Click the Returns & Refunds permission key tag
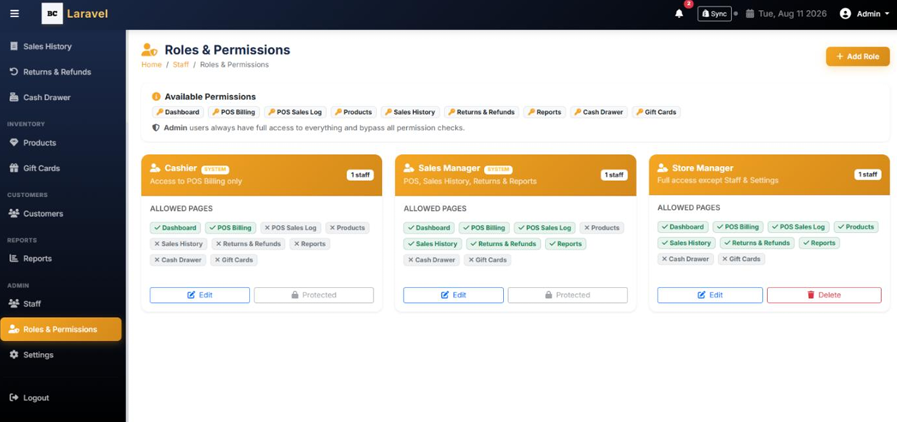Image resolution: width=897 pixels, height=422 pixels. click(x=482, y=112)
